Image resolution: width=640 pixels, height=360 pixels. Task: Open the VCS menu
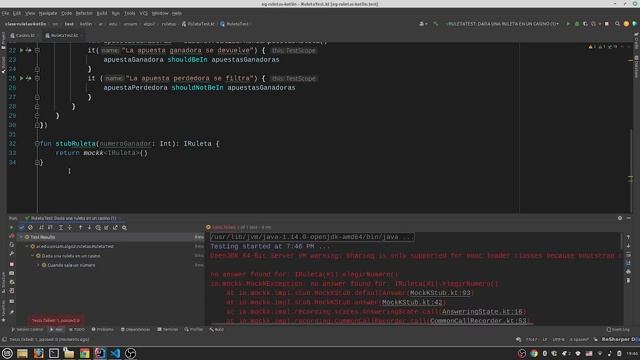(143, 13)
